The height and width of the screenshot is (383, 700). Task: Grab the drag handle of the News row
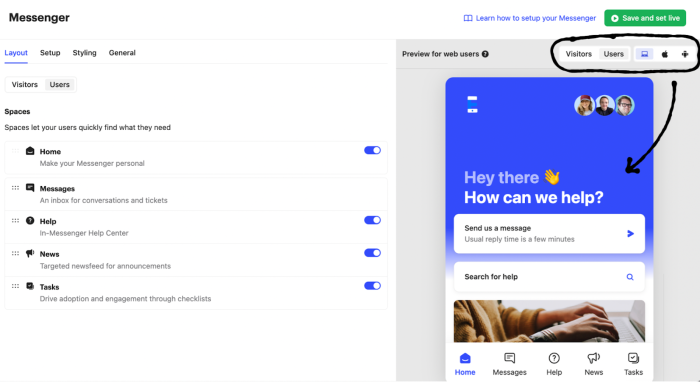(x=15, y=253)
